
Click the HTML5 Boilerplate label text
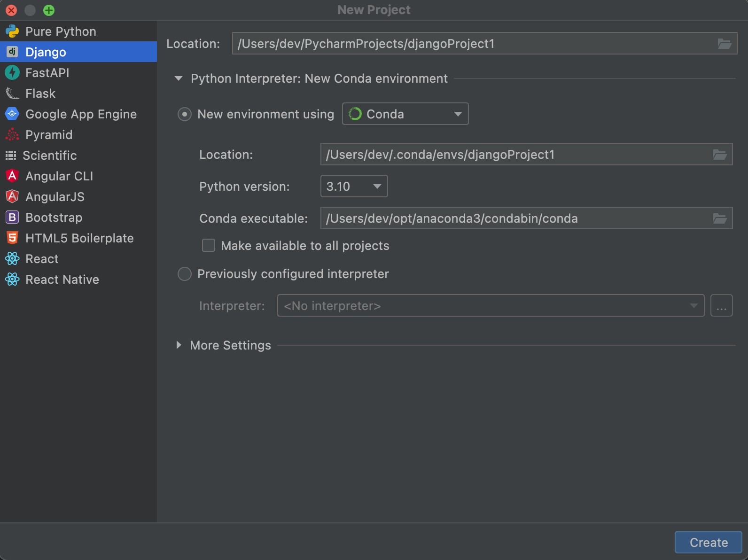[x=79, y=238]
